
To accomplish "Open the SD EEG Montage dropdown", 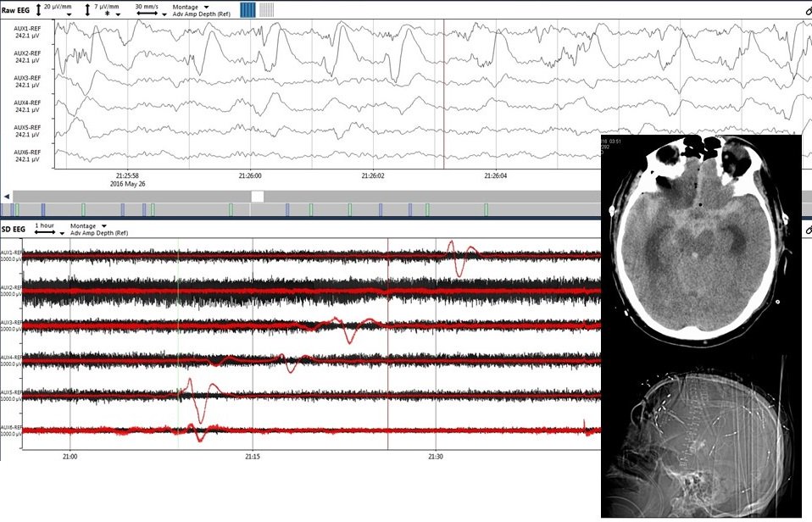I will (103, 227).
